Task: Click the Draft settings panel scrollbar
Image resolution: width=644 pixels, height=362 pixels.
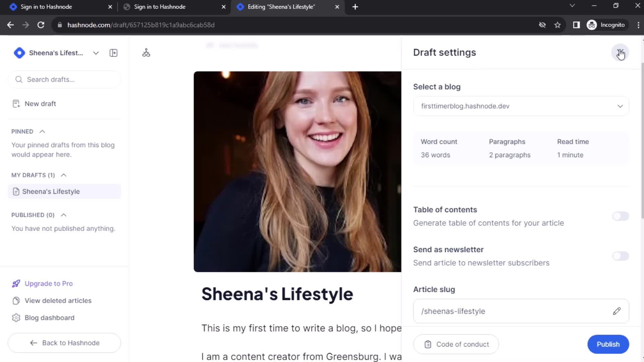Action: point(642,141)
